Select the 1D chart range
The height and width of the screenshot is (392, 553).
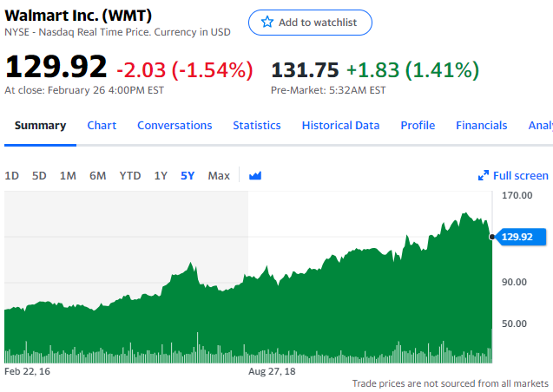[11, 175]
